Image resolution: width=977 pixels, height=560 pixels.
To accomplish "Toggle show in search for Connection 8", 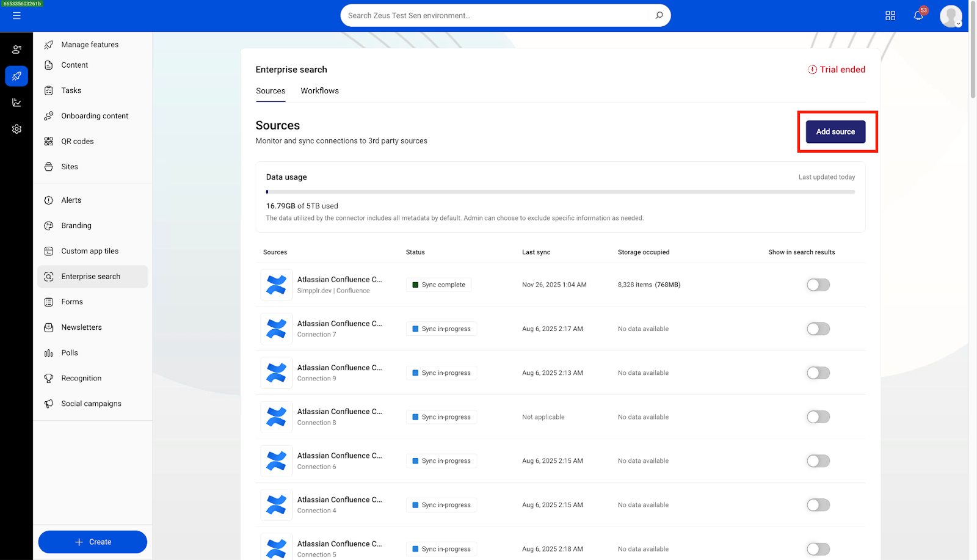I will [818, 417].
